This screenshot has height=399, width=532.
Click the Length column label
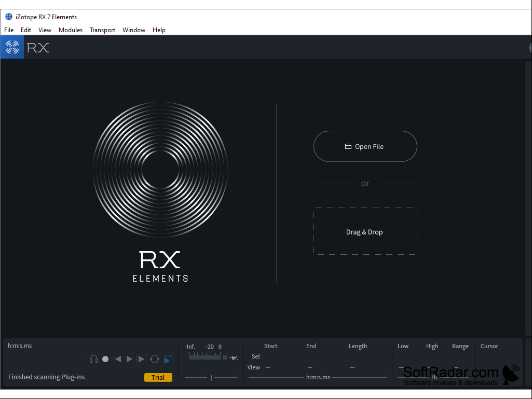(x=358, y=346)
